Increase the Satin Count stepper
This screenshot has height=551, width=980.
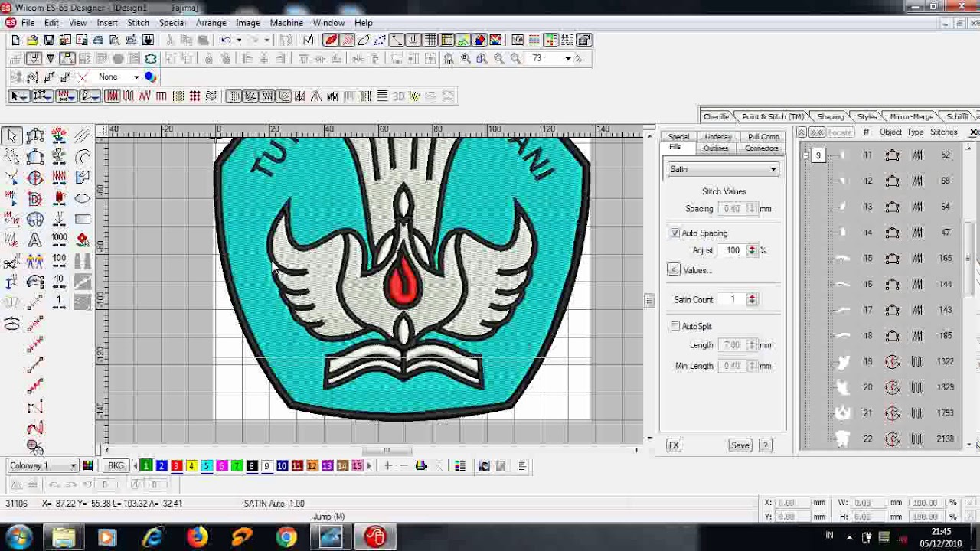[x=752, y=297]
